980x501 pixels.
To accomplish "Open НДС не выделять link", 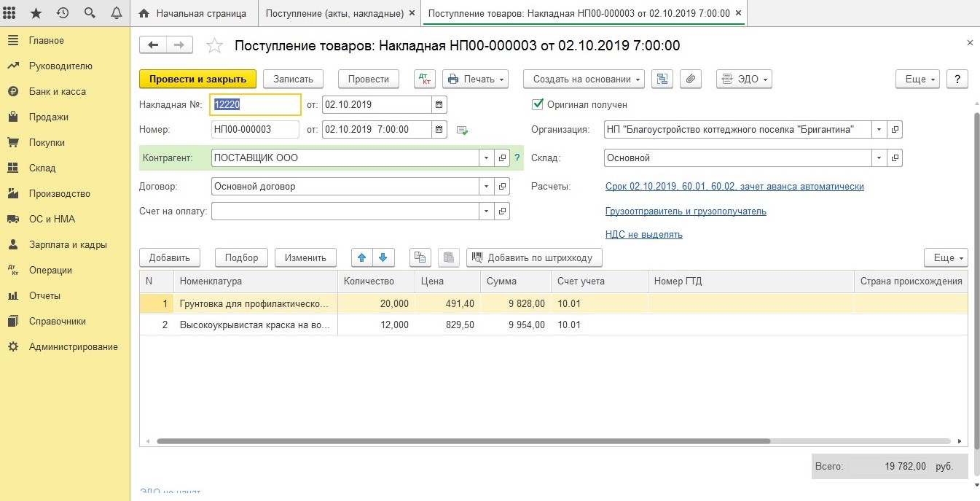I will (643, 234).
